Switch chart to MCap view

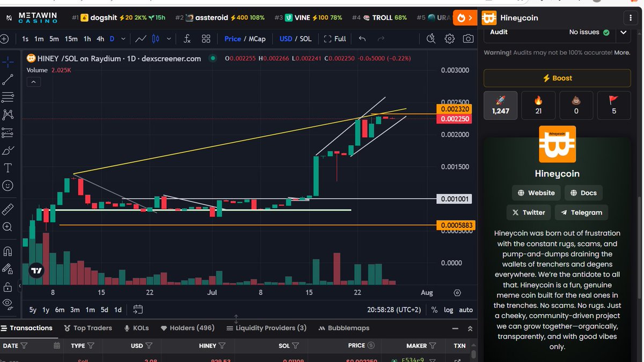[257, 39]
